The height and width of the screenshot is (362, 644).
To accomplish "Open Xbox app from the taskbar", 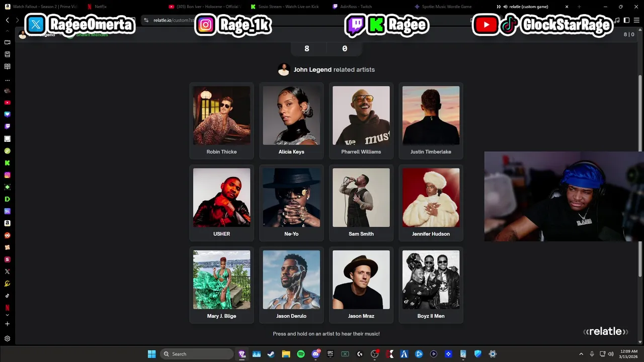I will (x=345, y=354).
